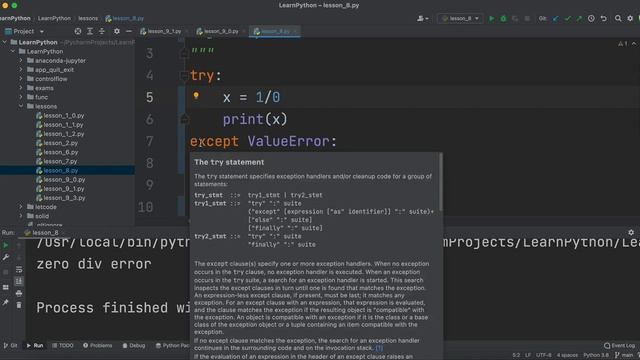Click print icon in Run panel

pyautogui.click(x=19, y=293)
